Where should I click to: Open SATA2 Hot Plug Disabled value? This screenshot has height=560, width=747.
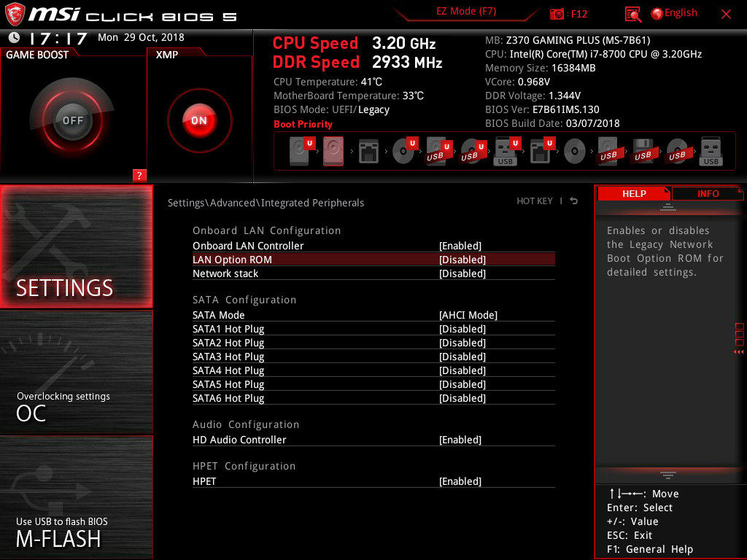click(x=462, y=343)
